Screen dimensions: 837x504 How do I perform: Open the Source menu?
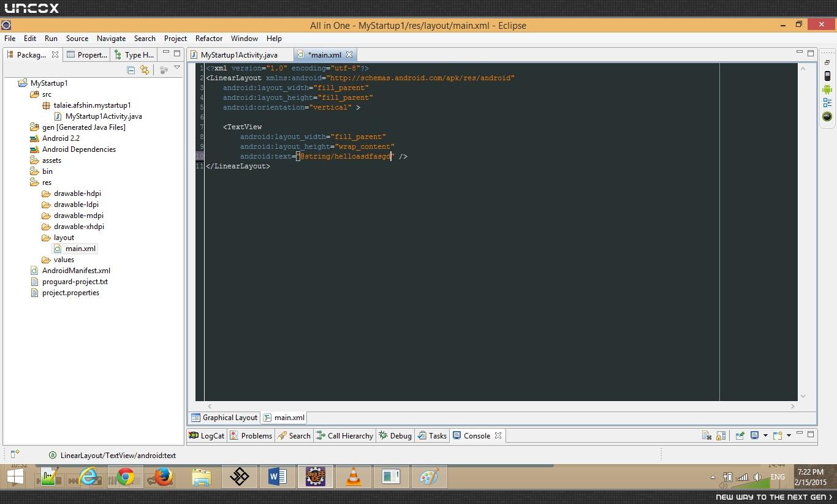77,38
